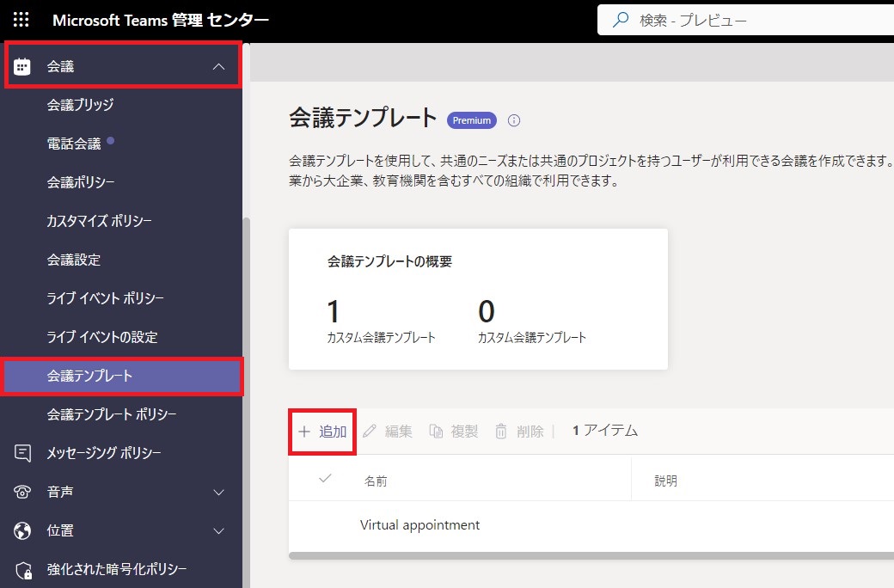The width and height of the screenshot is (894, 588).
Task: Select the Virtual appointment row checkbox
Action: pos(325,524)
